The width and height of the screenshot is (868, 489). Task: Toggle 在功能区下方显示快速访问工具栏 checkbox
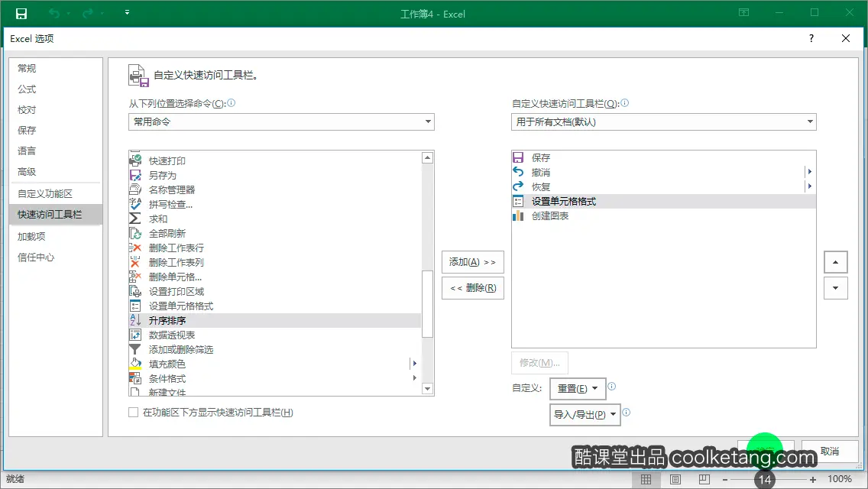134,412
